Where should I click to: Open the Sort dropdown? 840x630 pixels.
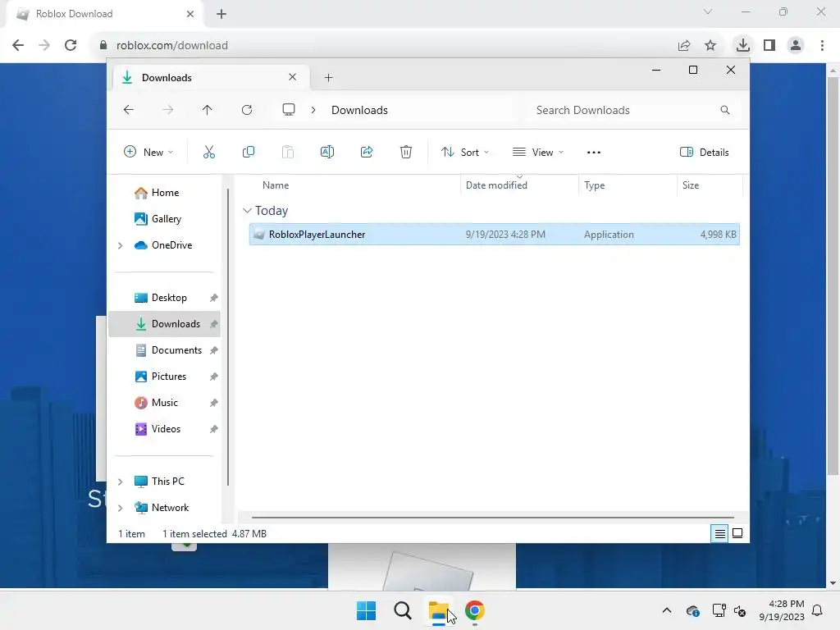tap(464, 152)
